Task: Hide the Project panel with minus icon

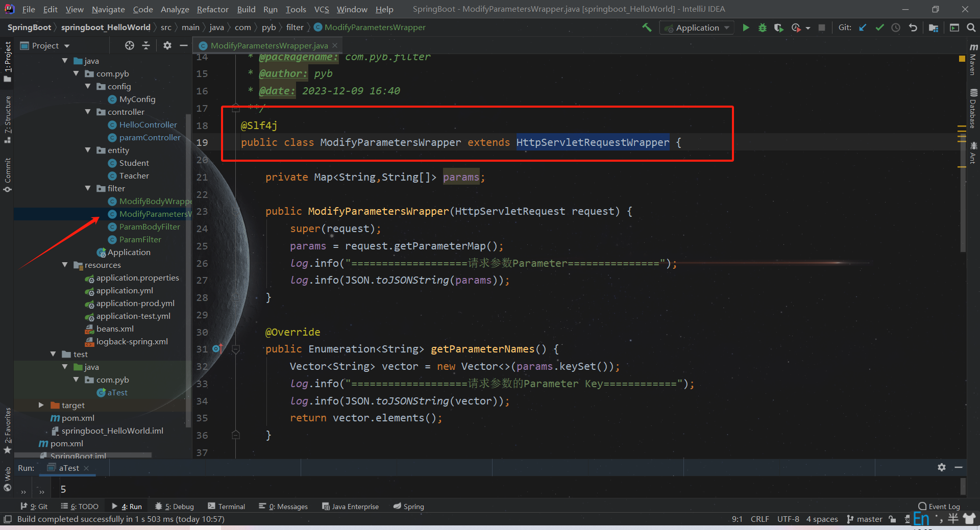Action: (x=183, y=45)
